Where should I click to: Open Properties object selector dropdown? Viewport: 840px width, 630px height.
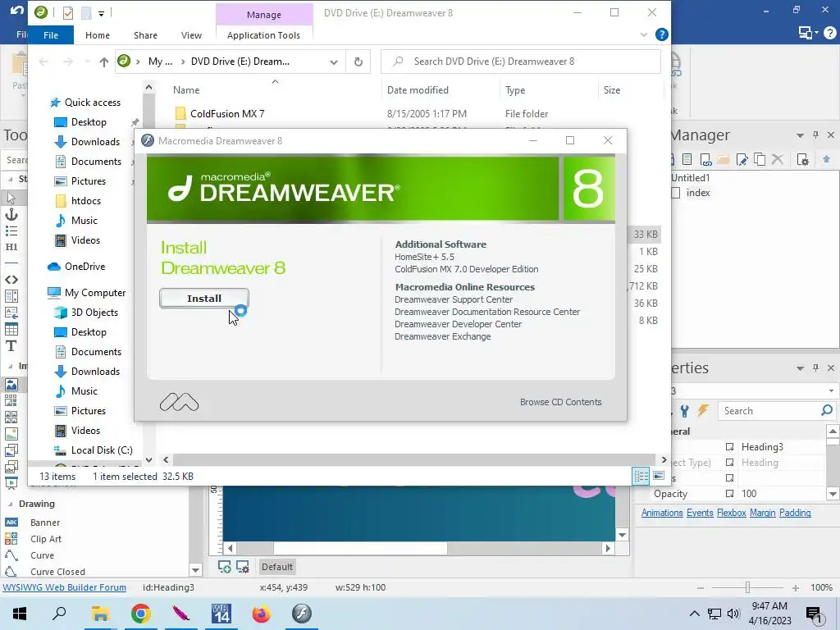[832, 391]
